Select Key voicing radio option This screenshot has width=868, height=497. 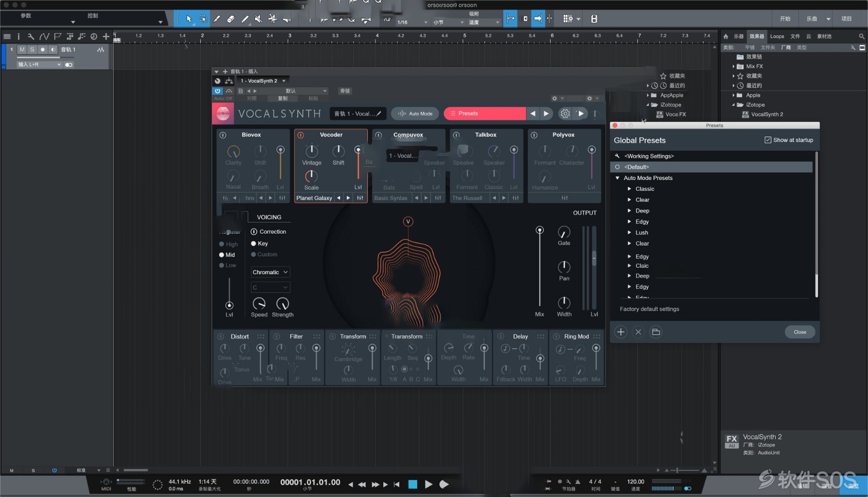click(x=253, y=243)
